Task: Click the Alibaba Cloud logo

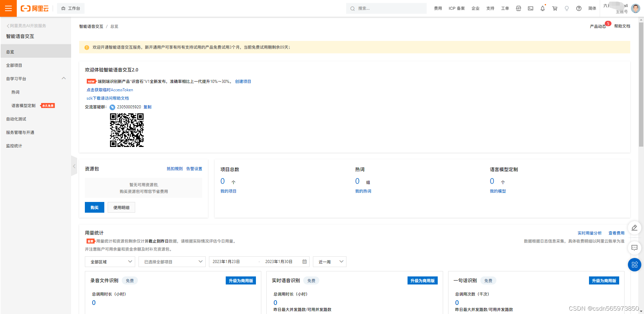Action: pyautogui.click(x=35, y=8)
